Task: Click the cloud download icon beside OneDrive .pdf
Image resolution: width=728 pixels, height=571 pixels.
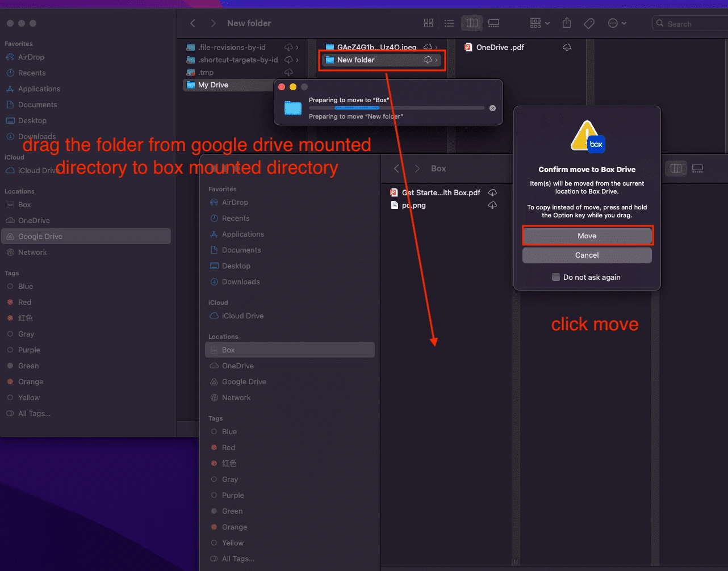Action: point(567,47)
